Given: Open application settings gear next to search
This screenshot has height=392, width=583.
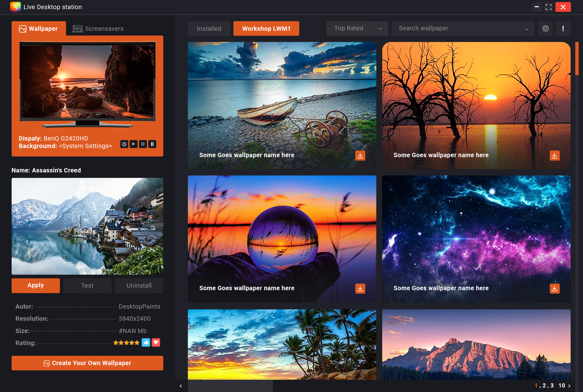Looking at the screenshot, I should [x=546, y=28].
